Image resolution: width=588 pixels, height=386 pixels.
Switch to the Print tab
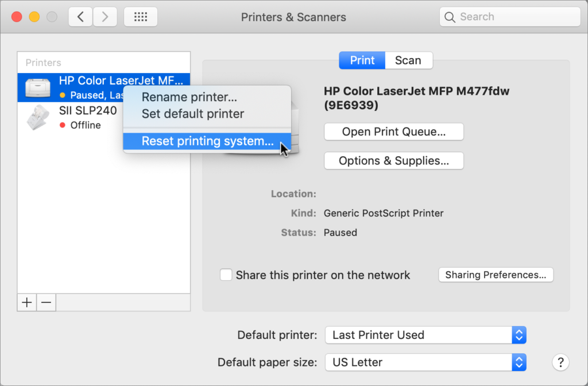coord(362,60)
